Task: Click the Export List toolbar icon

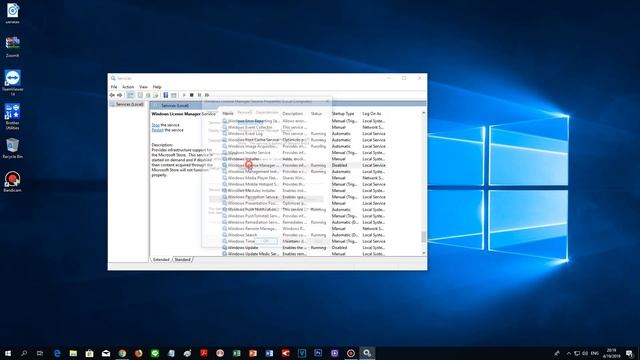Action: click(x=156, y=95)
